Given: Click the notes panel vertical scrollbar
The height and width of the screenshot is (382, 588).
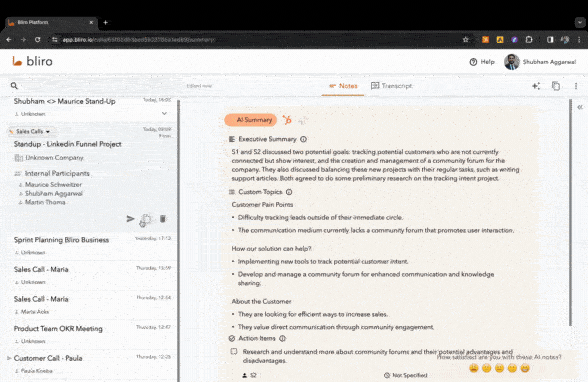Looking at the screenshot, I should 570,212.
